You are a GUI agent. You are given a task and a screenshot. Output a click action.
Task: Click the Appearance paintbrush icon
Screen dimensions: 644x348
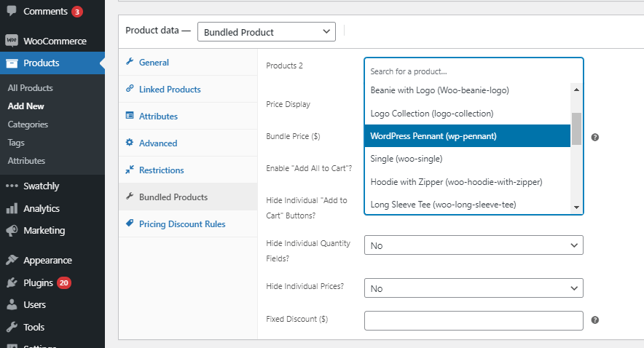12,260
